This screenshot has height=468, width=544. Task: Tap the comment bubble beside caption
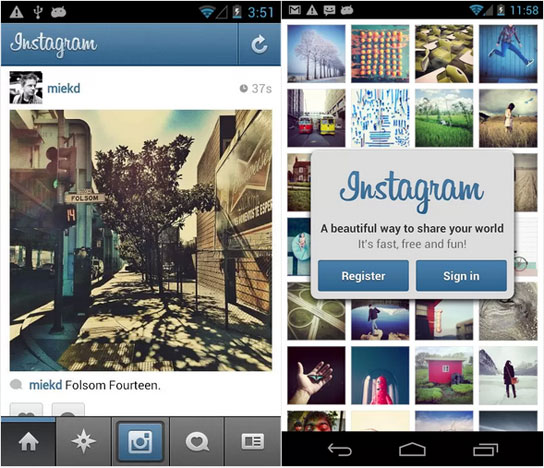pyautogui.click(x=16, y=385)
